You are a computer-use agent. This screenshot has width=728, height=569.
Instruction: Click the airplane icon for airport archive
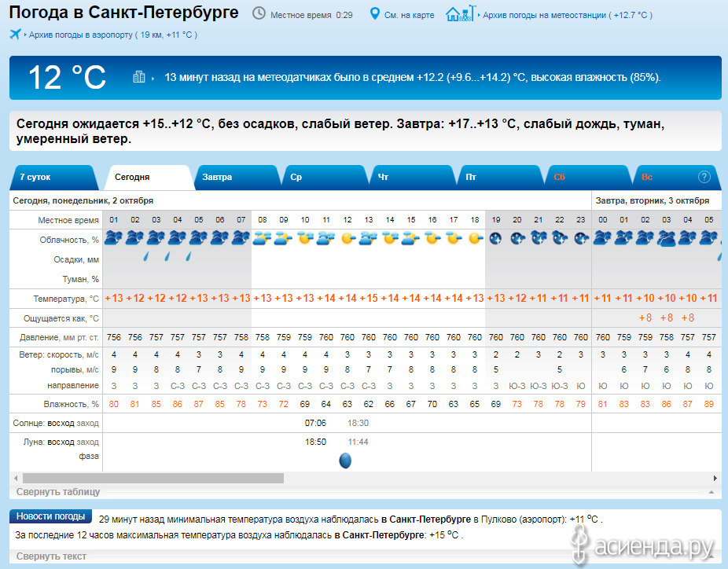[x=16, y=34]
